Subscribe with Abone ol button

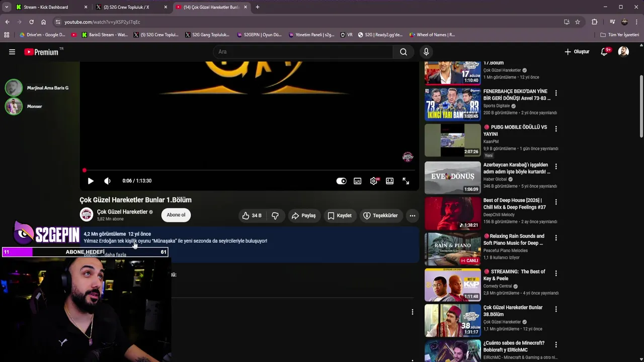click(x=176, y=215)
